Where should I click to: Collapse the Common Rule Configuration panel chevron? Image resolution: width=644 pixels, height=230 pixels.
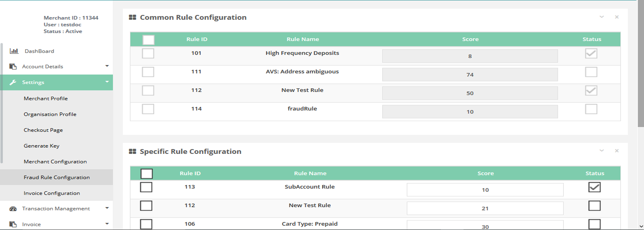click(x=602, y=17)
